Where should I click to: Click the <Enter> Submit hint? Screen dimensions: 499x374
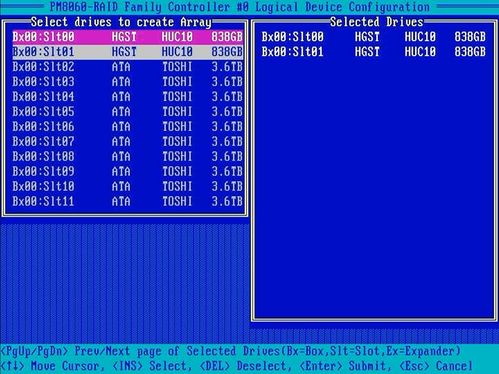coord(345,366)
